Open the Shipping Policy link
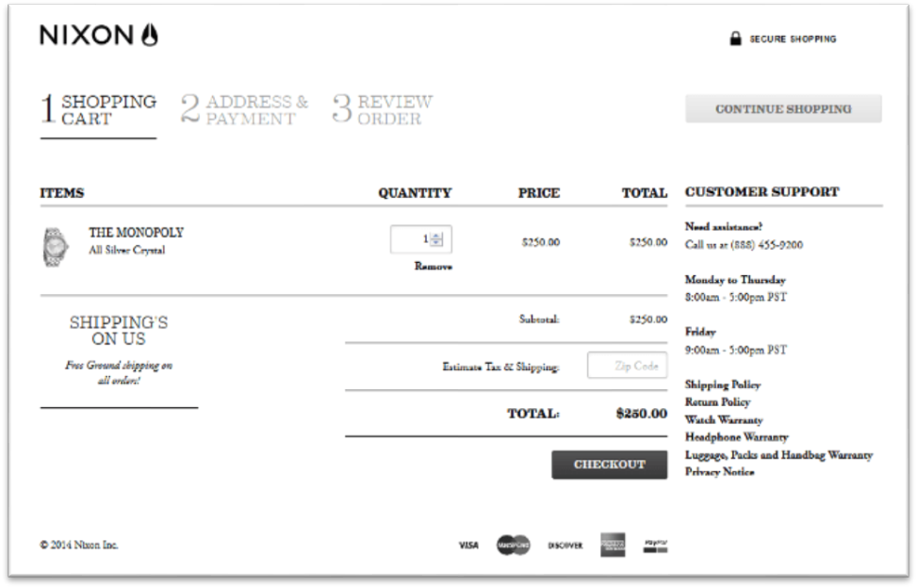Viewport: 917px width, 588px height. coord(723,384)
